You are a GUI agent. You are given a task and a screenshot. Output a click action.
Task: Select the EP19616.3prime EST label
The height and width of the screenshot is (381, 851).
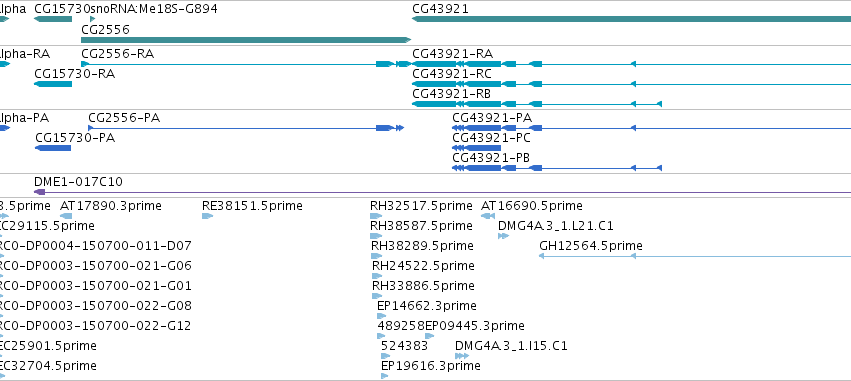click(x=431, y=366)
